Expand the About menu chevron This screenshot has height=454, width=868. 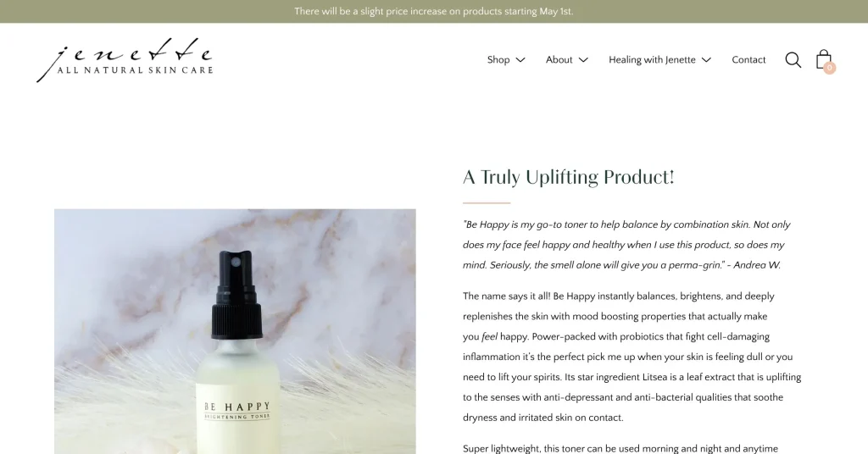(x=583, y=60)
